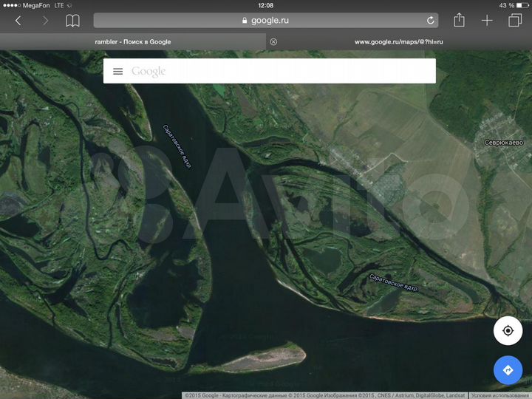Screen dimensions: 532x399
Task: Click the map copyright attribution text
Action: pos(325,395)
